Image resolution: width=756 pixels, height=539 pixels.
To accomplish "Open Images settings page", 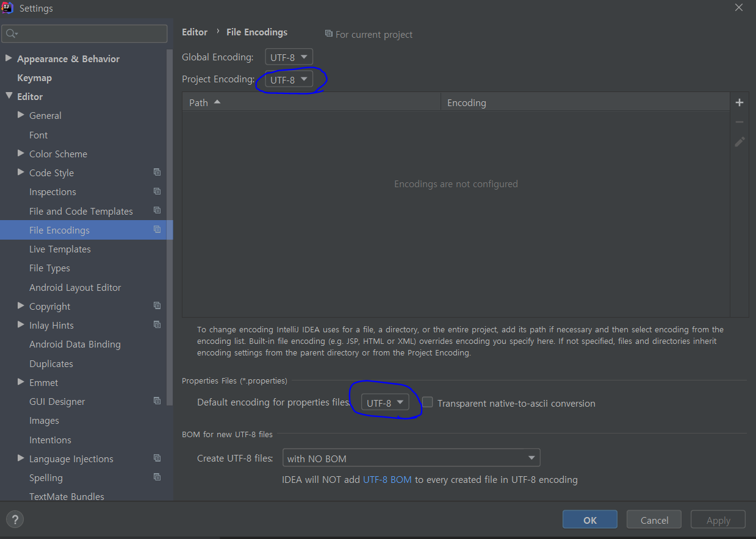I will pyautogui.click(x=44, y=420).
